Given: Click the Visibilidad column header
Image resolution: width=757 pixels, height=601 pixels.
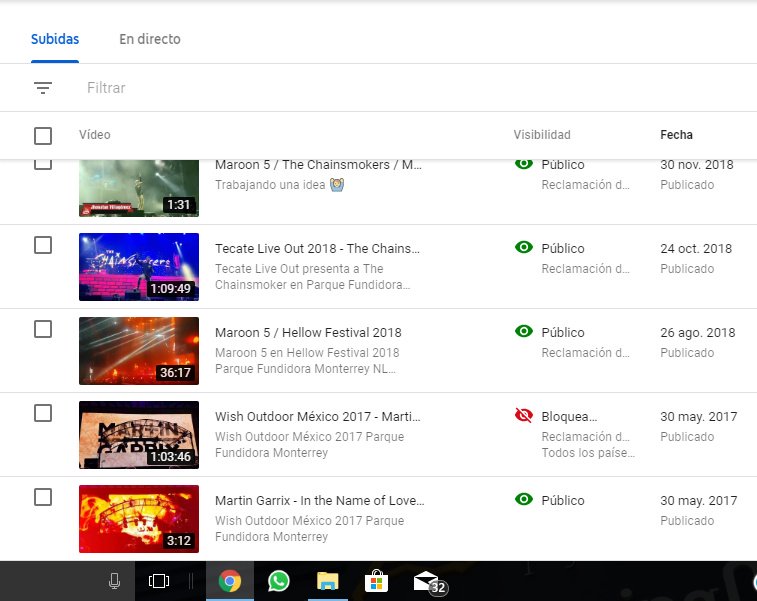Looking at the screenshot, I should click(x=542, y=135).
